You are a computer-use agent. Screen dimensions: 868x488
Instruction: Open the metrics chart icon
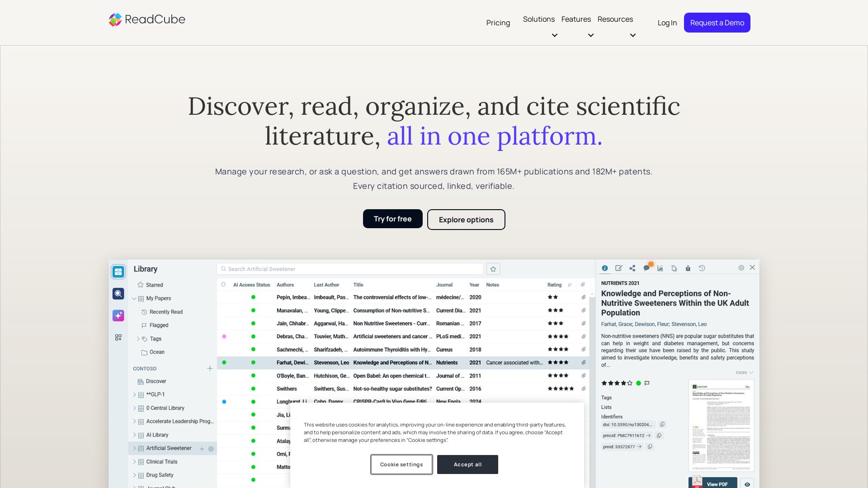coord(660,268)
